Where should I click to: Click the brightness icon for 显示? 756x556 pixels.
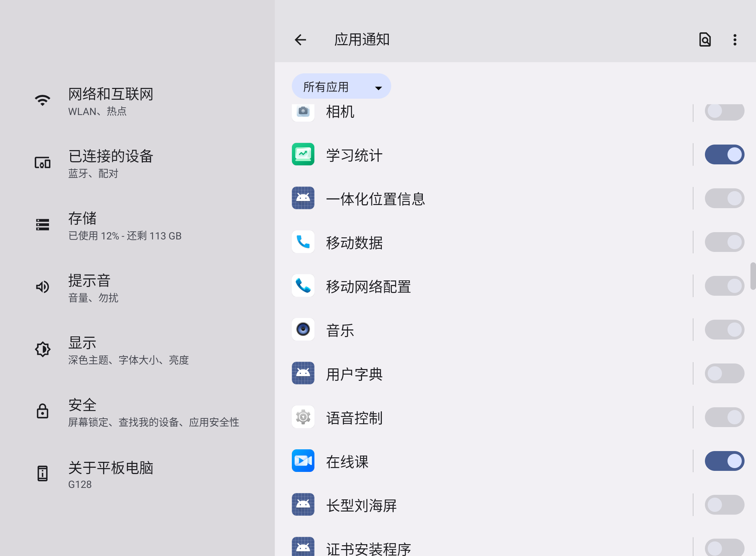[x=42, y=349]
